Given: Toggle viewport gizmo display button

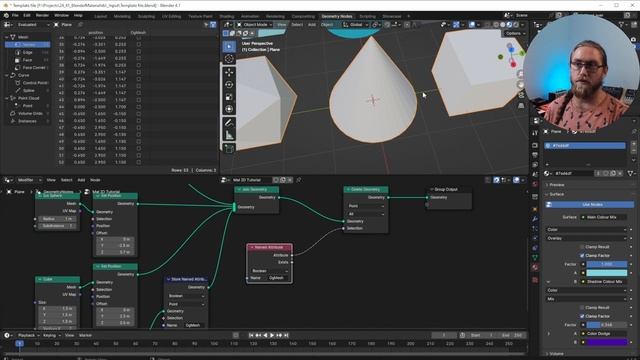Looking at the screenshot, I should tap(456, 24).
